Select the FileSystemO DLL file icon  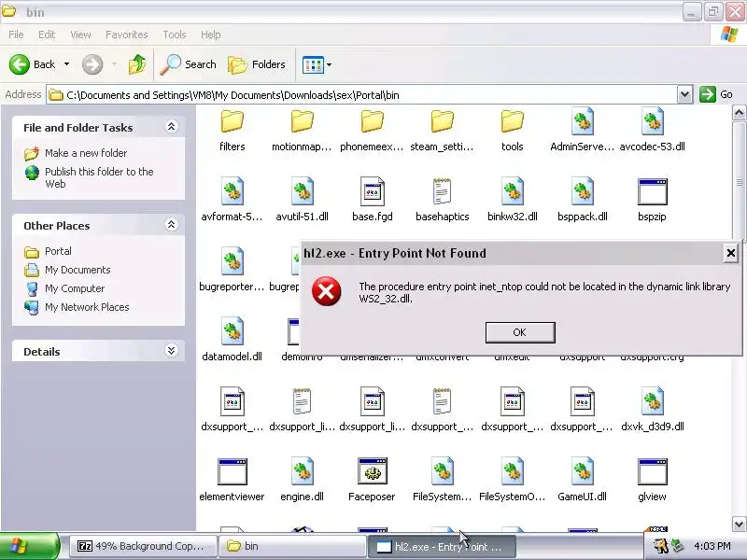point(512,471)
